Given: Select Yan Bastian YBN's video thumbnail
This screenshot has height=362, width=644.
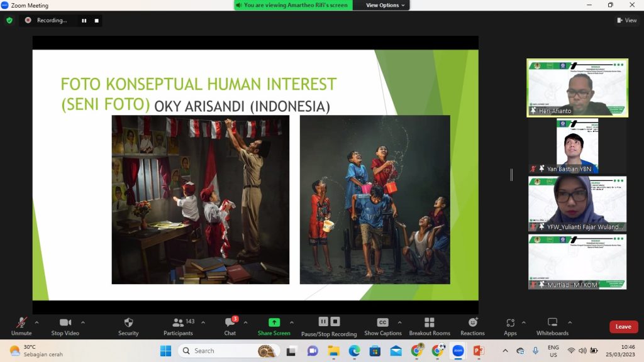Looking at the screenshot, I should click(577, 146).
